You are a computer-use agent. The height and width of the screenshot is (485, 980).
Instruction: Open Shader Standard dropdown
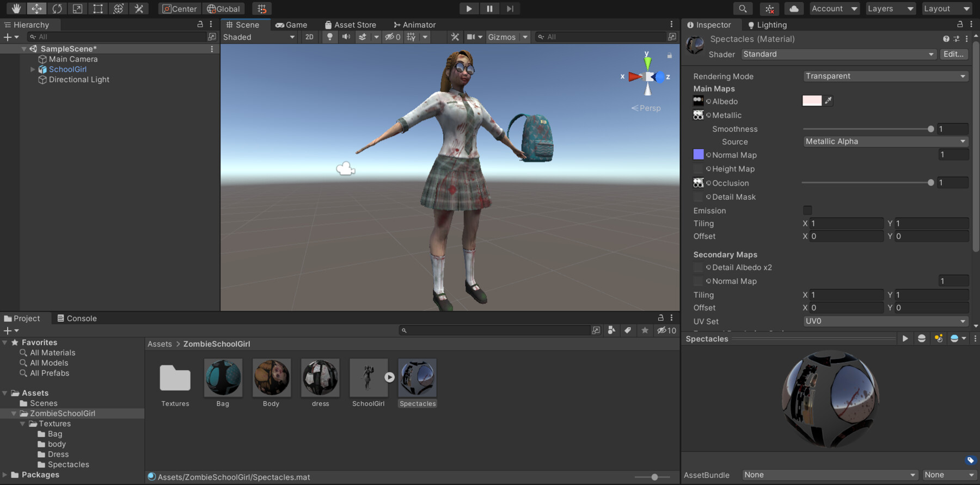click(x=838, y=54)
